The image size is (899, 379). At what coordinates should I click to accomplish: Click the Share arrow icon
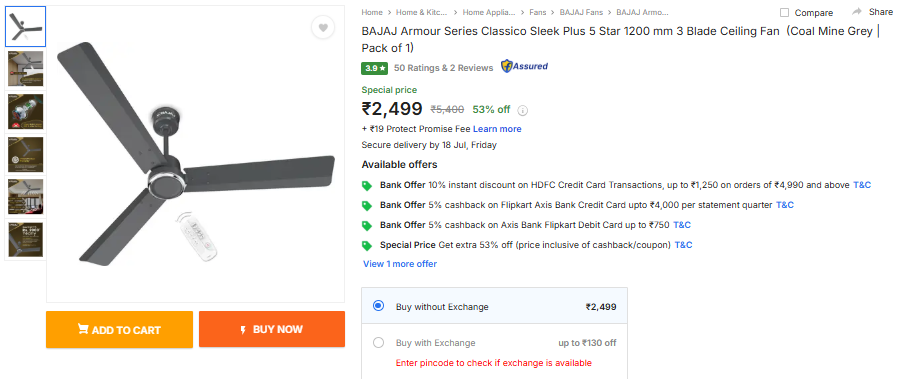(857, 11)
